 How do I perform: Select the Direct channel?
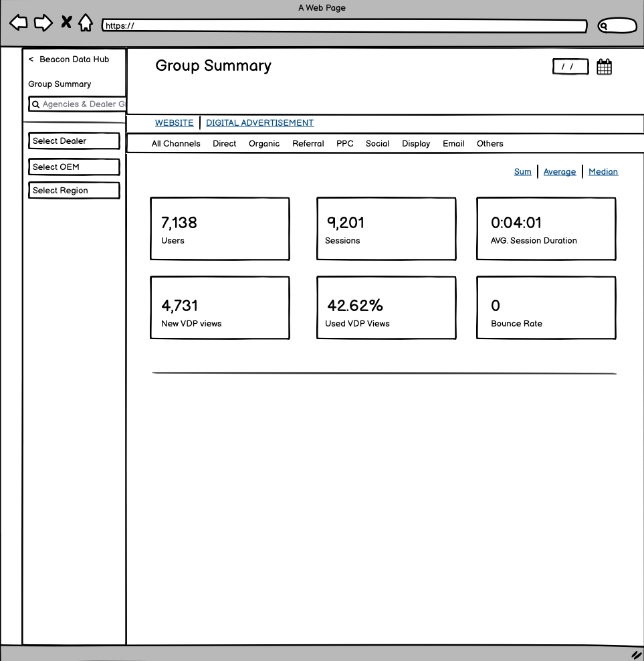(224, 144)
